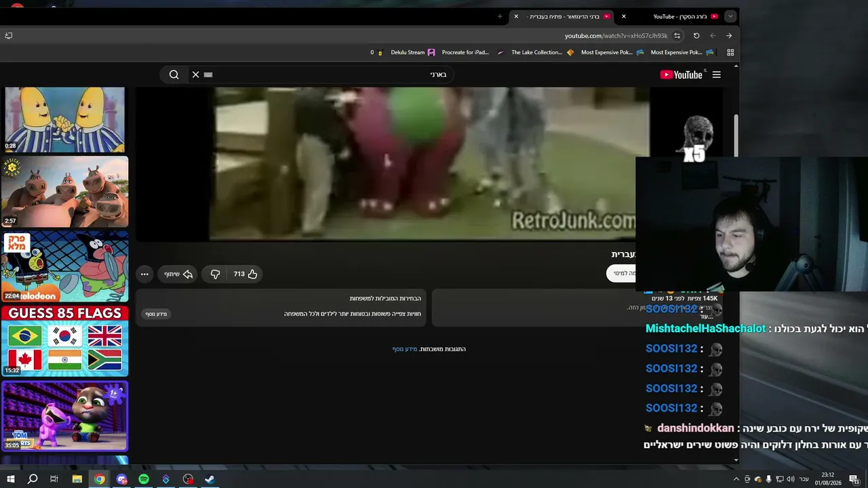The height and width of the screenshot is (488, 868).
Task: Open the Windows Start menu
Action: 10,479
